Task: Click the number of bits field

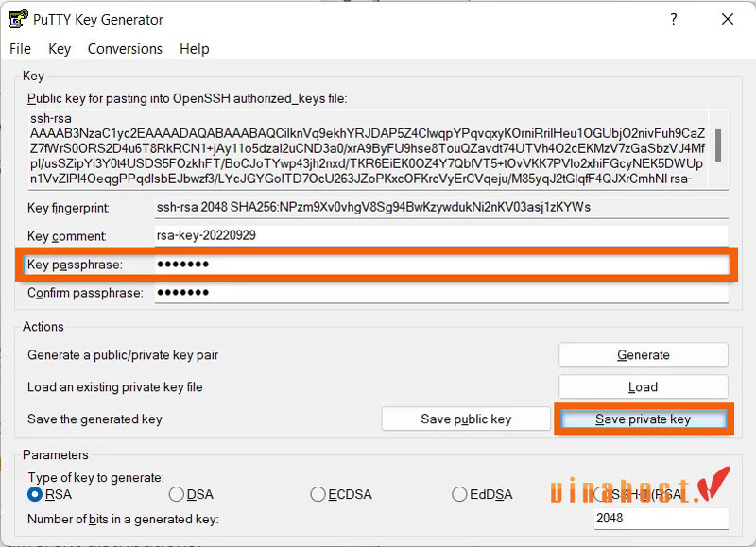Action: (x=661, y=519)
